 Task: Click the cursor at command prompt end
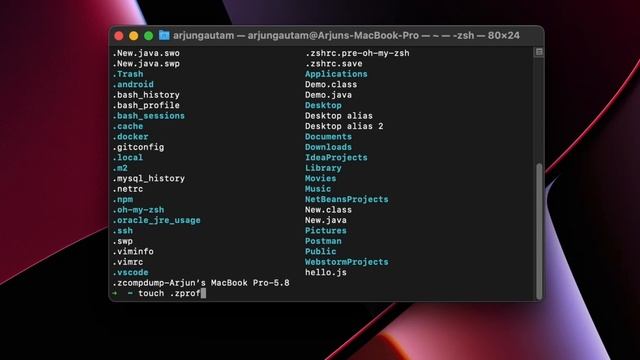coord(203,293)
